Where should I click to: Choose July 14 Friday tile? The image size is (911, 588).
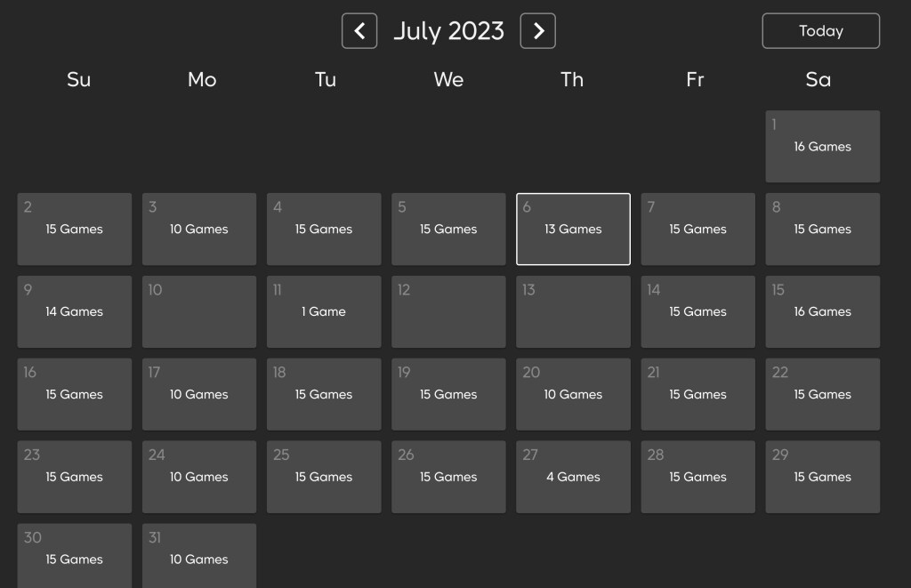coord(697,311)
